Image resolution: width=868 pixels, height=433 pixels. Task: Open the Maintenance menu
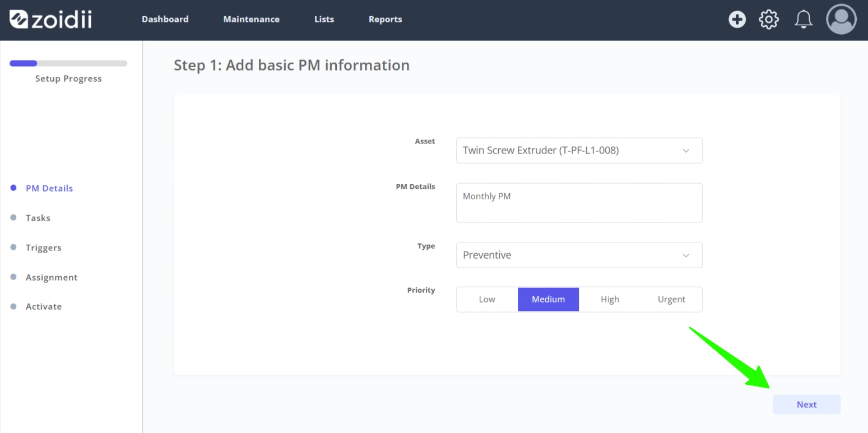point(251,19)
